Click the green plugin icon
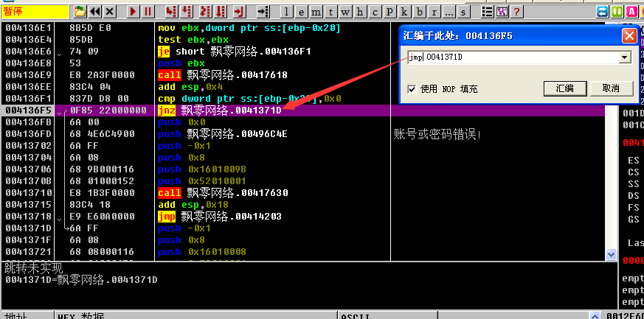644x319 pixels. (617, 12)
